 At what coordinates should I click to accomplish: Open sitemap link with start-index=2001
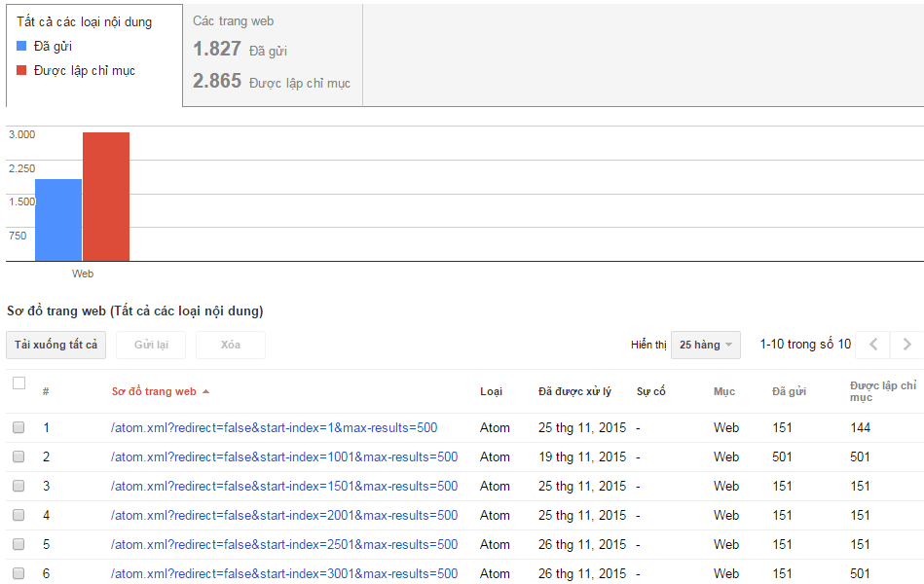pos(284,515)
